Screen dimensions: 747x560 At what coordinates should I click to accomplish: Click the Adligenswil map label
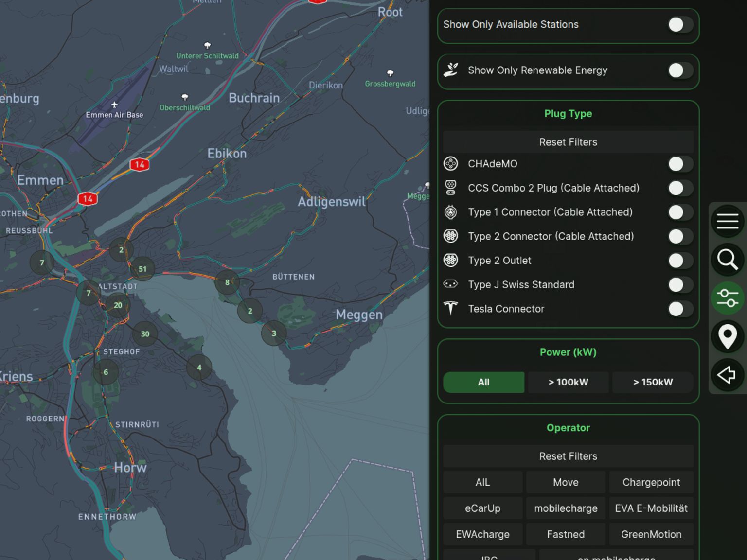[331, 202]
